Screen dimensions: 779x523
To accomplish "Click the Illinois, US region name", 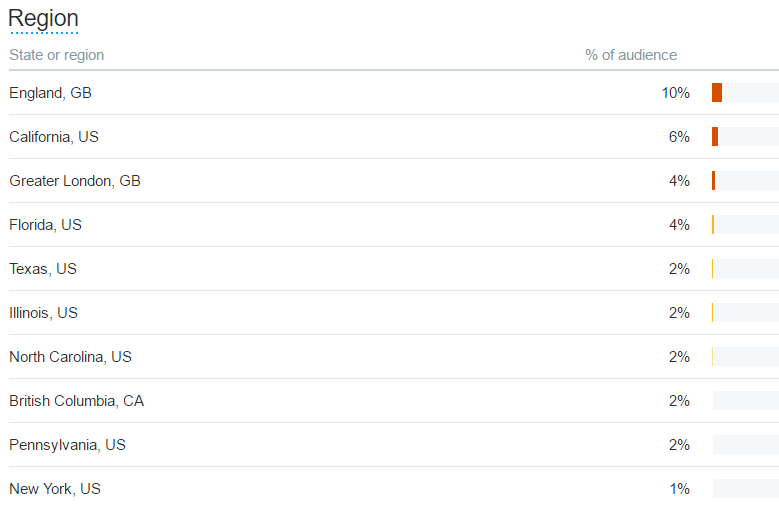I will (x=43, y=313).
